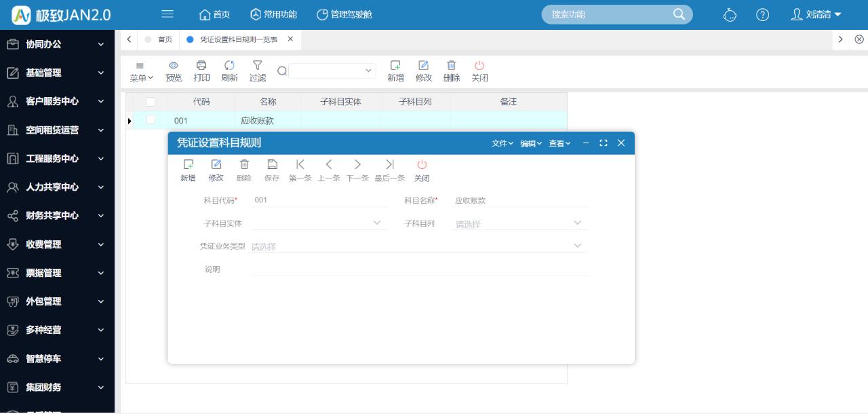
Task: Click the 打印 print icon
Action: click(201, 70)
